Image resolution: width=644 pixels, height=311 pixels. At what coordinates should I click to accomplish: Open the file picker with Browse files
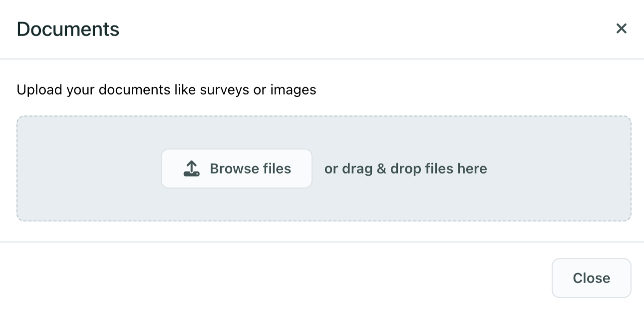click(x=237, y=168)
